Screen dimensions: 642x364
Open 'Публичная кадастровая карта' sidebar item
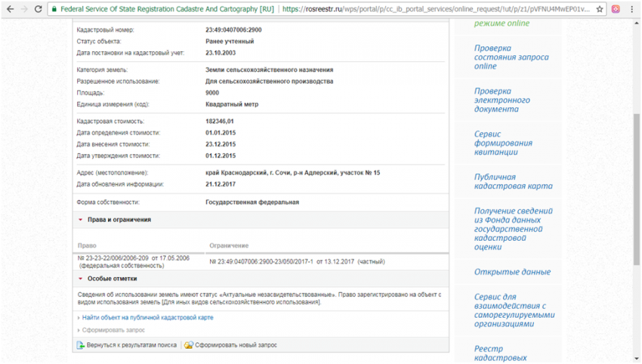tap(513, 180)
